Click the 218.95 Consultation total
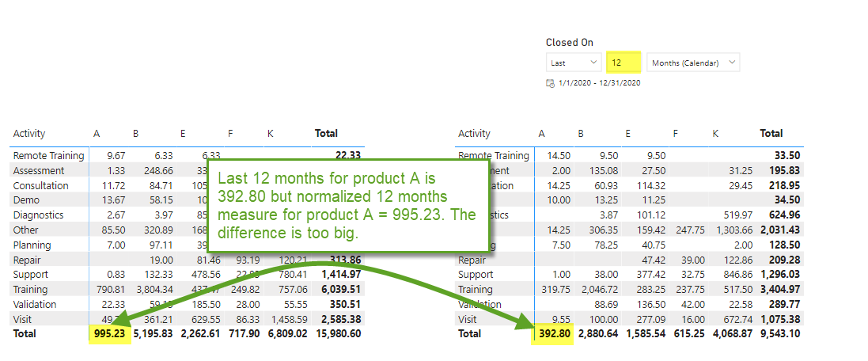 tap(785, 185)
